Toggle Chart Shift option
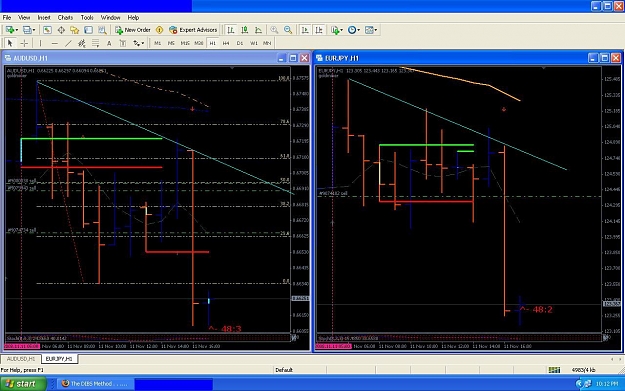The image size is (625, 391). 319,30
